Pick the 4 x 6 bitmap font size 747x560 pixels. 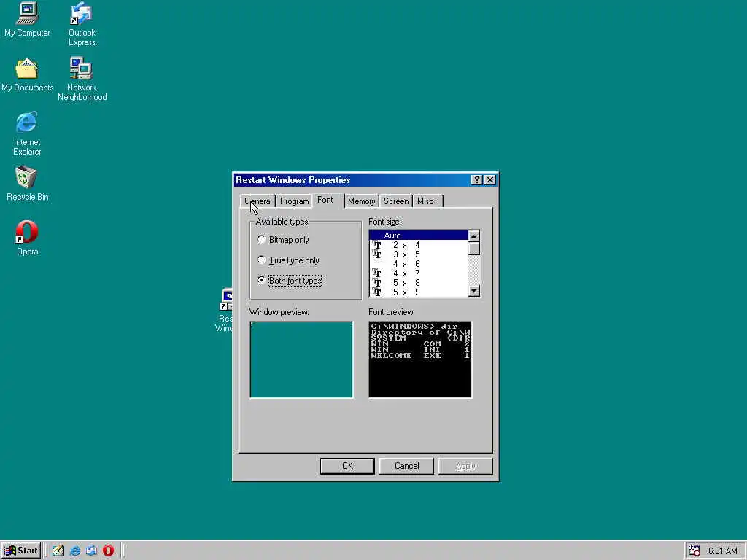tap(419, 264)
